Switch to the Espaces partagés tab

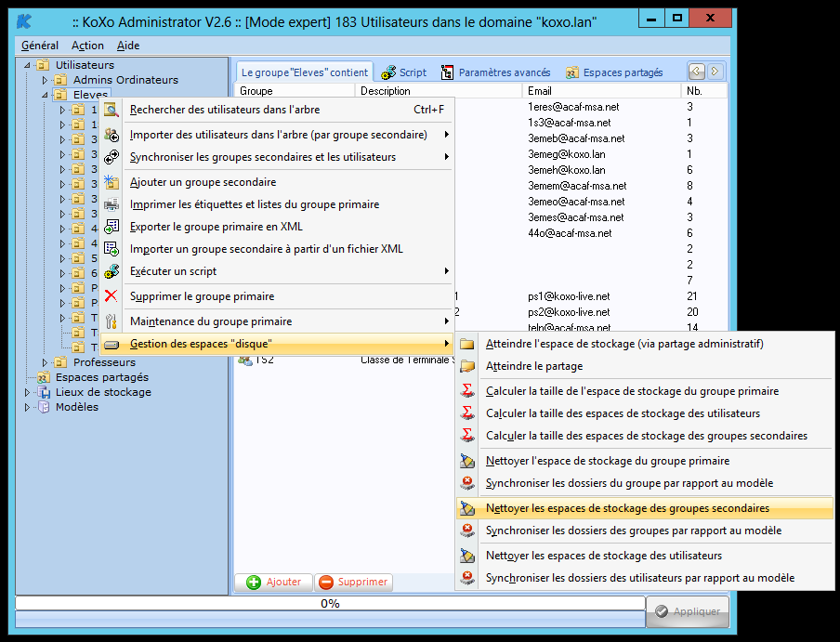[615, 72]
